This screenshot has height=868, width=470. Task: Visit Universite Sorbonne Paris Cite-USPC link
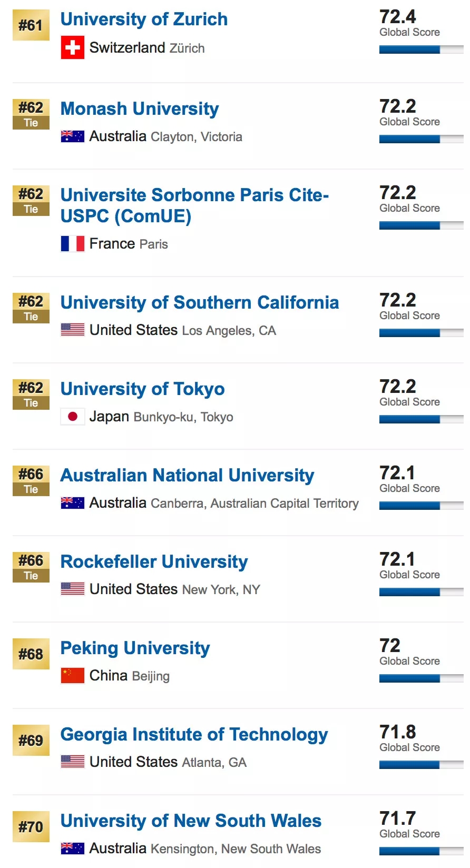(194, 205)
